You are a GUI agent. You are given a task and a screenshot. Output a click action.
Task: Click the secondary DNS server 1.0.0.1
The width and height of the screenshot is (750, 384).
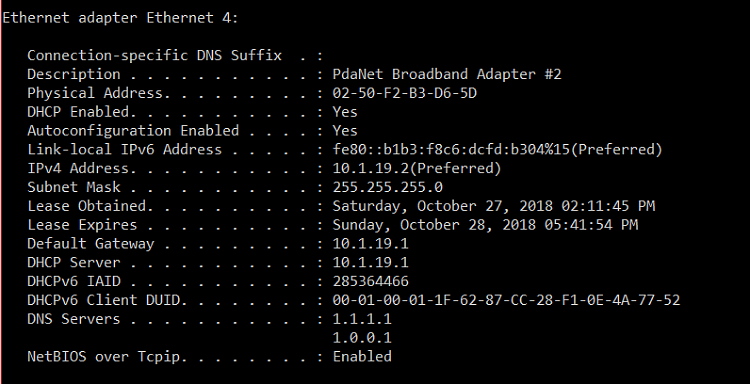pyautogui.click(x=362, y=338)
